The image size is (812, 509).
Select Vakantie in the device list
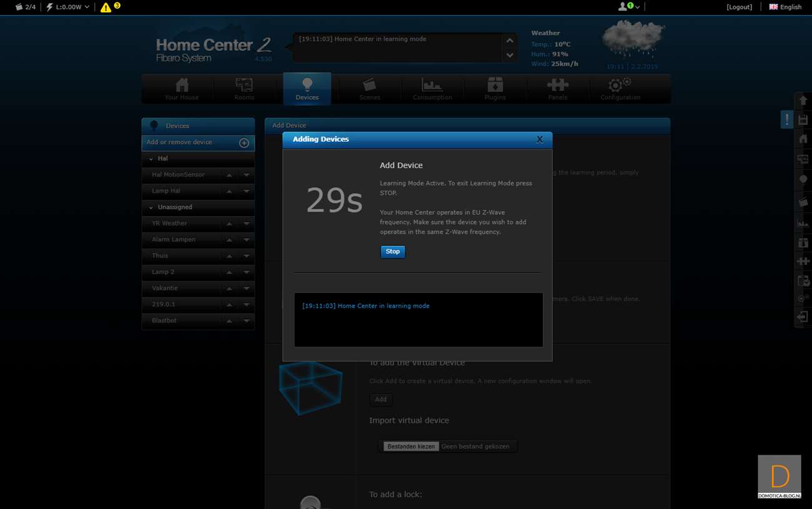(x=165, y=289)
